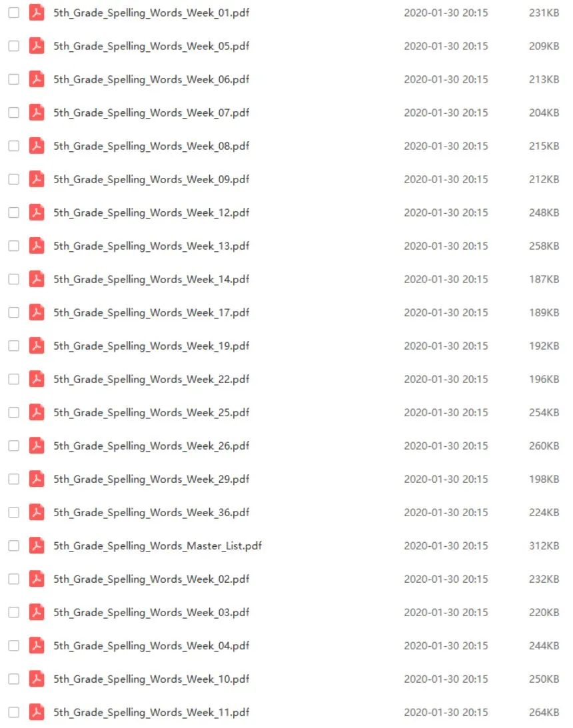This screenshot has height=728, width=573.
Task: Tick checkbox for Week_05.pdf
Action: click(x=14, y=46)
